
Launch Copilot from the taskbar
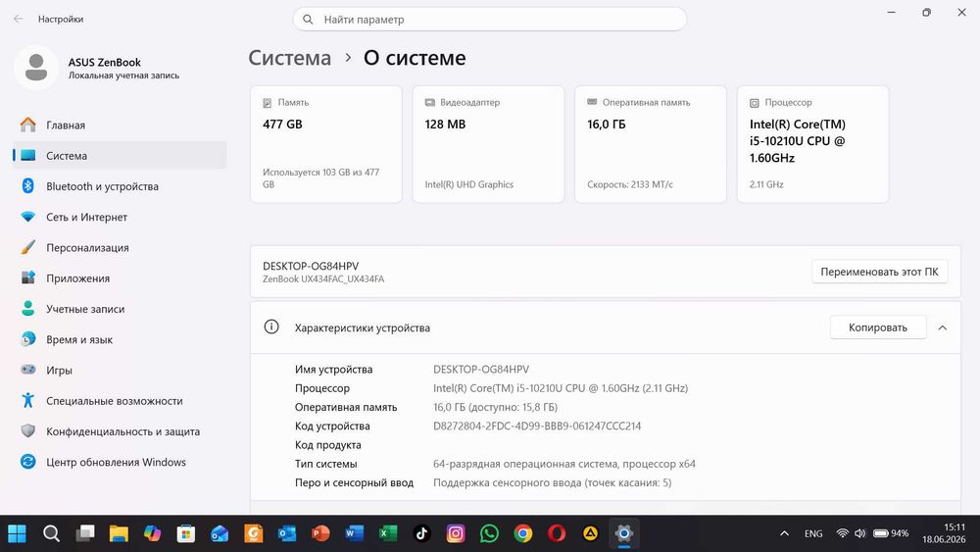point(153,533)
